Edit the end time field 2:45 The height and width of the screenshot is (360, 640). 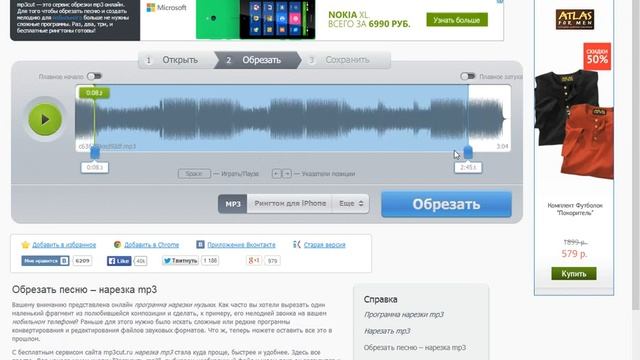click(468, 167)
